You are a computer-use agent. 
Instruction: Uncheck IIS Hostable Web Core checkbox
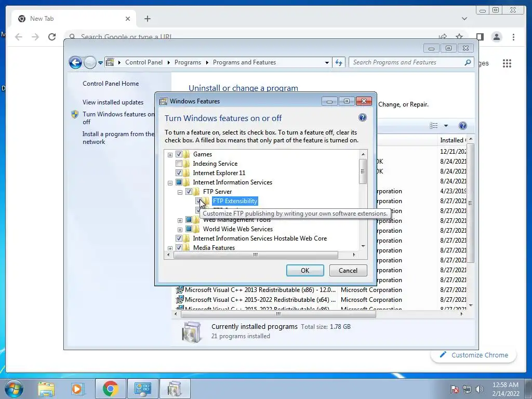[179, 238]
